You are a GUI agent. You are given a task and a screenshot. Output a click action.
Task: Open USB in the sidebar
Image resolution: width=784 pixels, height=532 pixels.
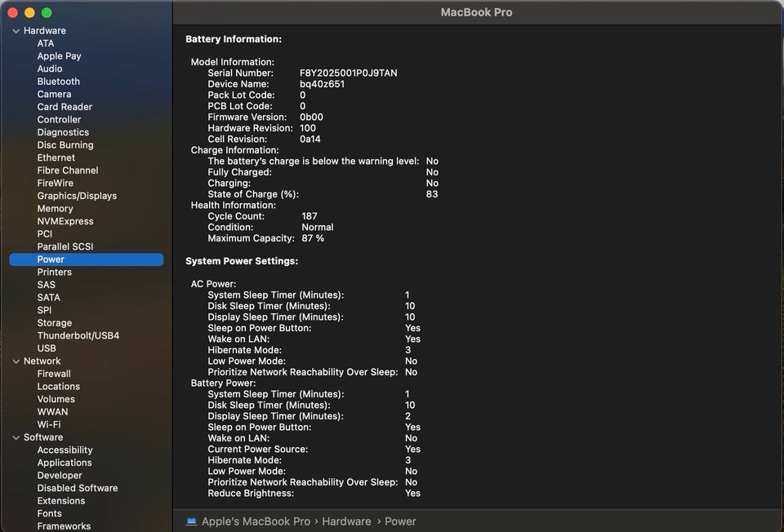[x=47, y=348]
